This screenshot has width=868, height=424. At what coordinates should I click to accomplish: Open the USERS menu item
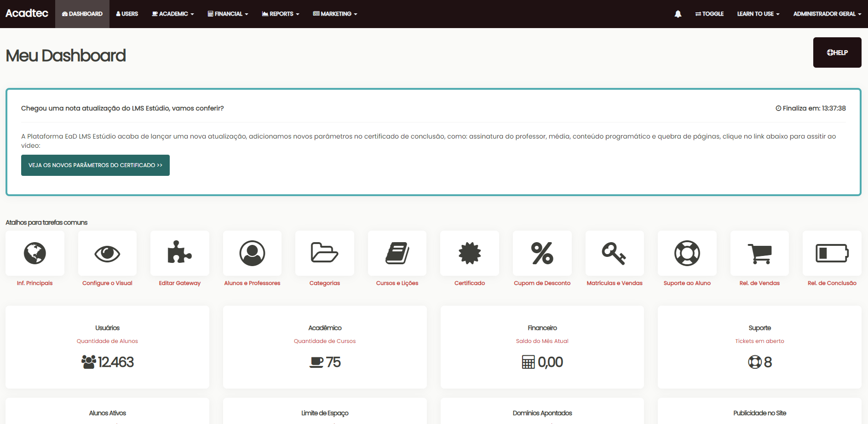point(127,14)
